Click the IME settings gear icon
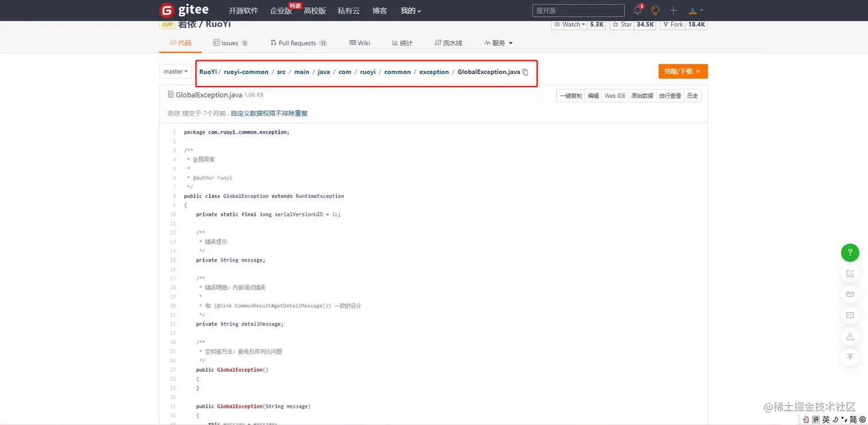Image resolution: width=868 pixels, height=425 pixels. tap(862, 420)
